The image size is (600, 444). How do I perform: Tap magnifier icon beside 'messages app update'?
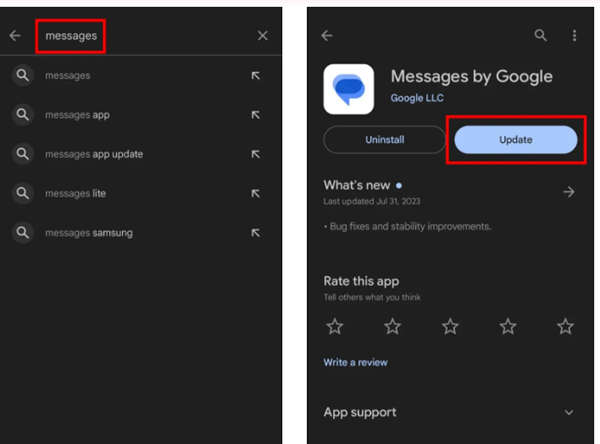pos(23,154)
